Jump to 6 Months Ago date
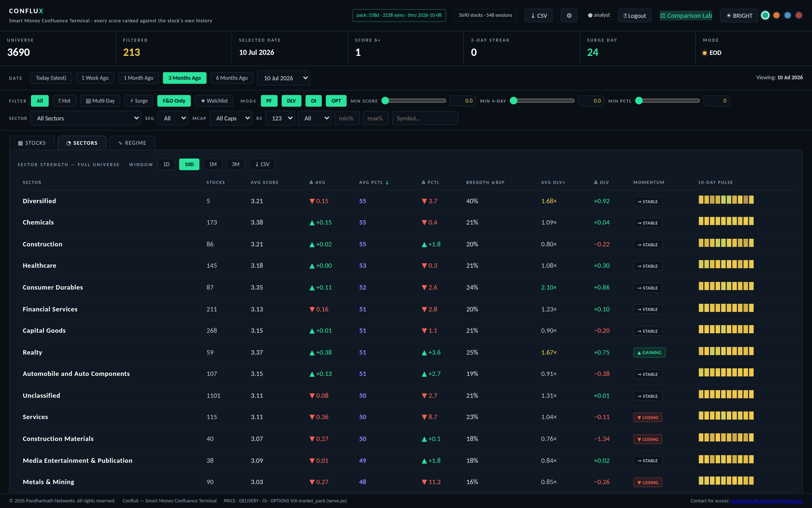The width and height of the screenshot is (812, 508). pyautogui.click(x=232, y=78)
